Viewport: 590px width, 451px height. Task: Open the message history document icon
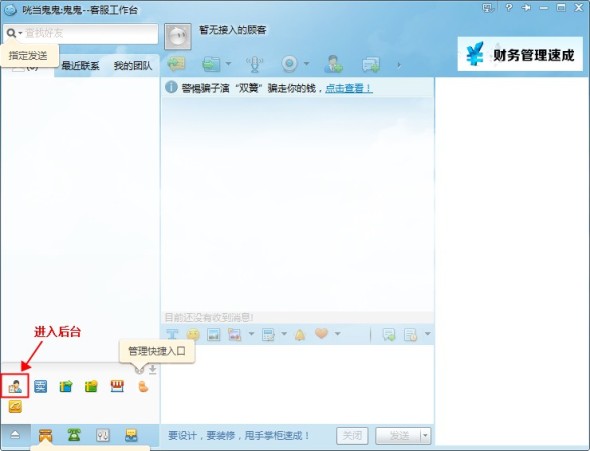411,334
